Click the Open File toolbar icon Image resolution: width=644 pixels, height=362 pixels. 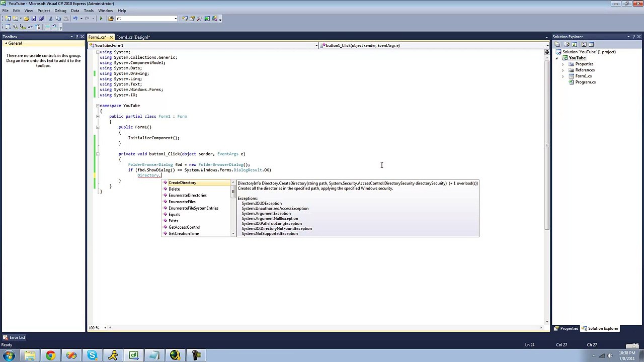tap(26, 19)
